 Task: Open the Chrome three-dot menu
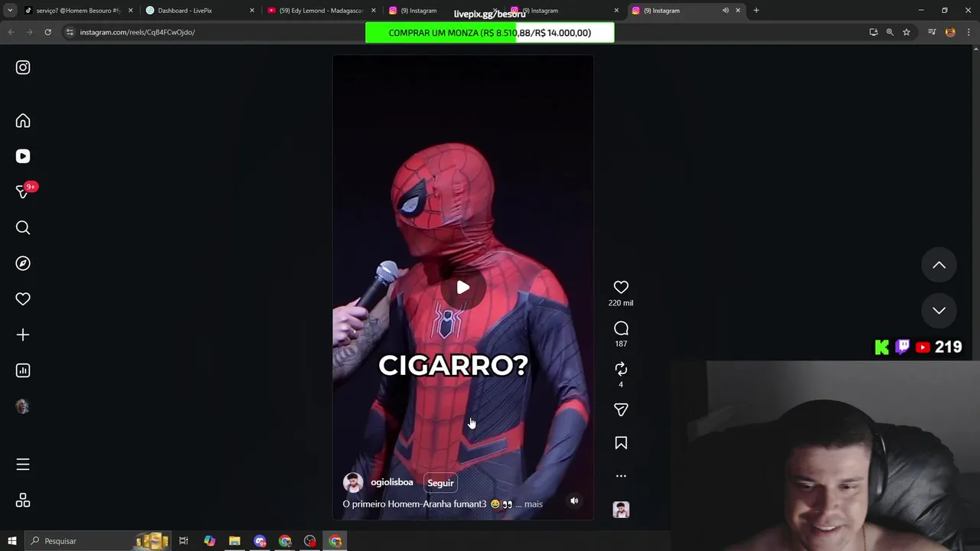click(x=969, y=32)
